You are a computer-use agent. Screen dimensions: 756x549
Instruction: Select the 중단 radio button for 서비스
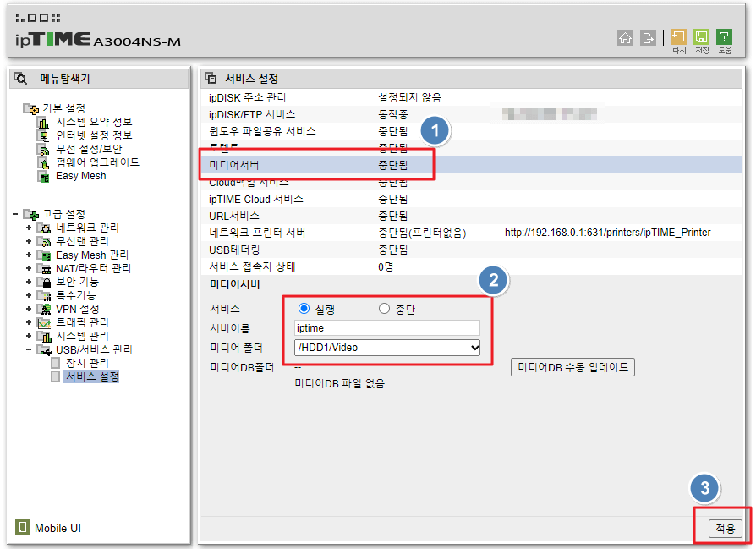coord(383,308)
